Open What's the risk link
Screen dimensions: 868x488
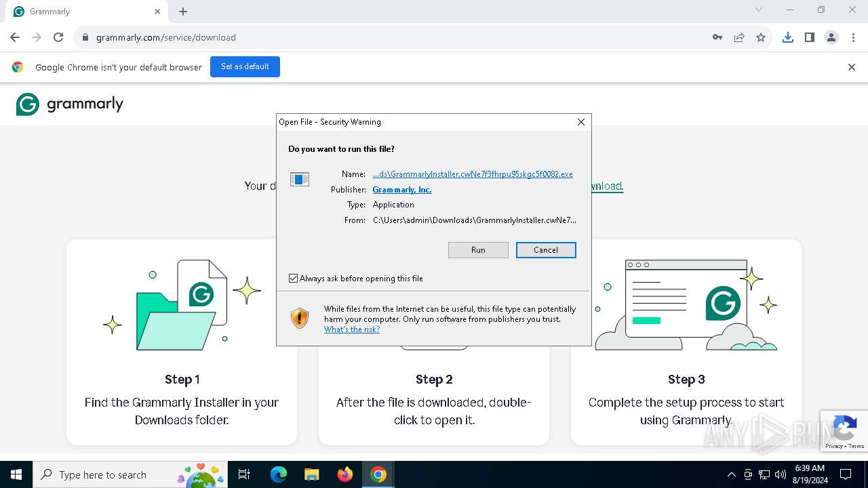tap(352, 329)
